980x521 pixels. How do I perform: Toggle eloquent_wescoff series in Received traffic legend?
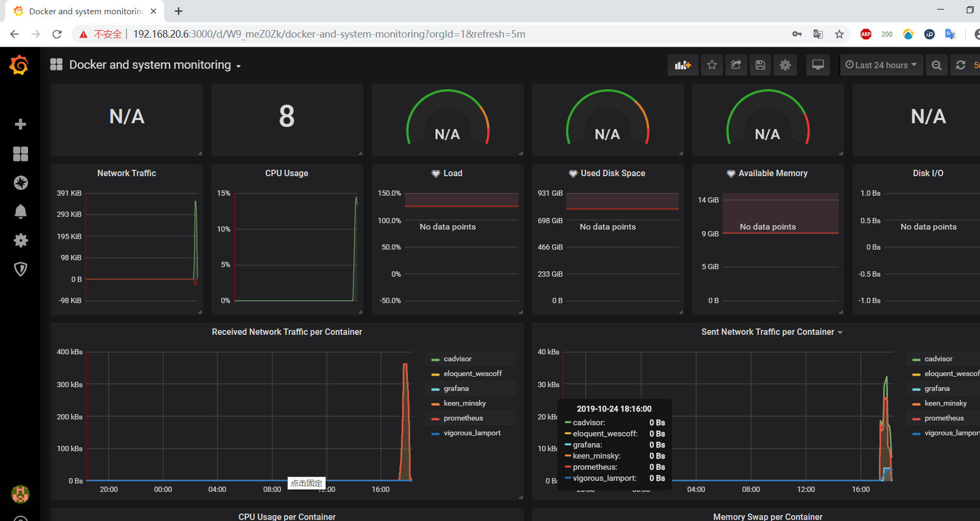473,374
